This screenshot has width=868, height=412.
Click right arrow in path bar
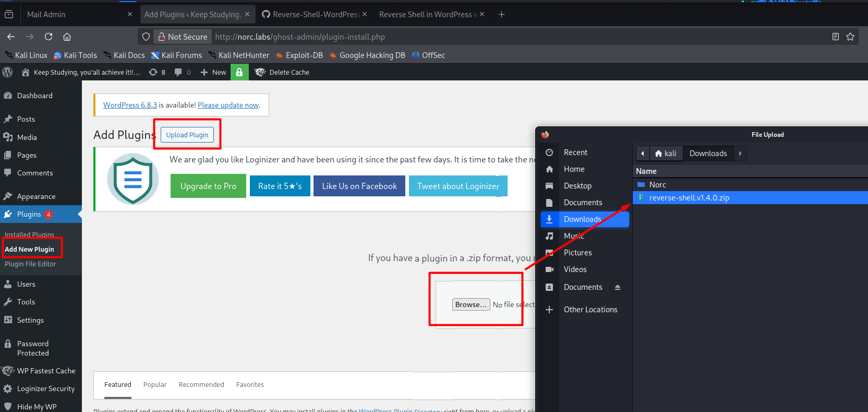pos(740,154)
